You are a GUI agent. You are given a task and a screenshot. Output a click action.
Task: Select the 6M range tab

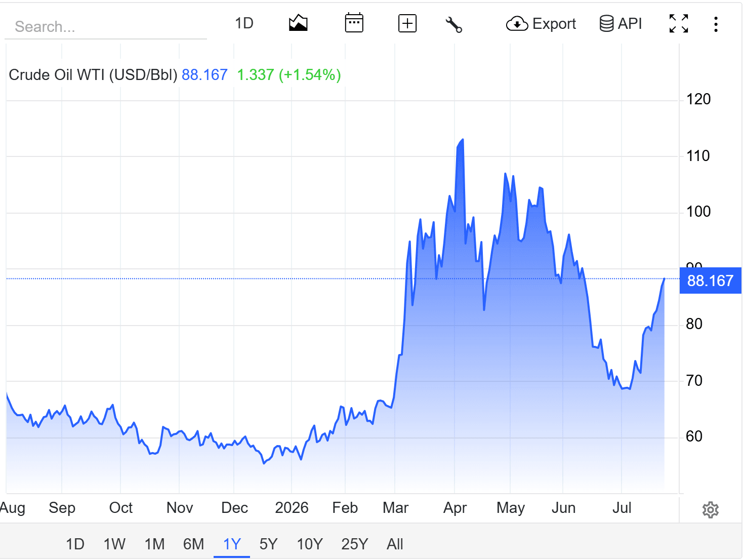coord(193,544)
